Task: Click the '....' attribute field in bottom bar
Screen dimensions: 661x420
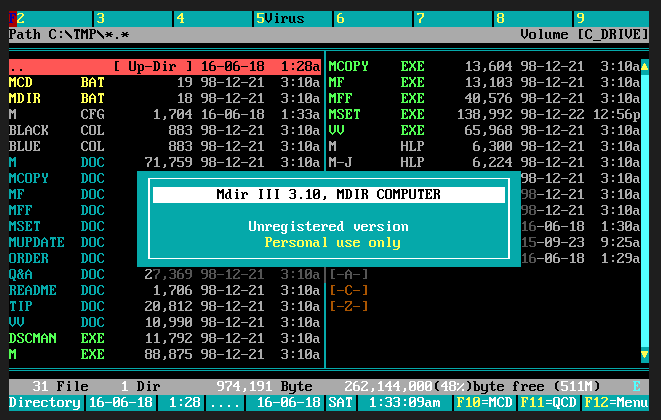Action: [225, 402]
